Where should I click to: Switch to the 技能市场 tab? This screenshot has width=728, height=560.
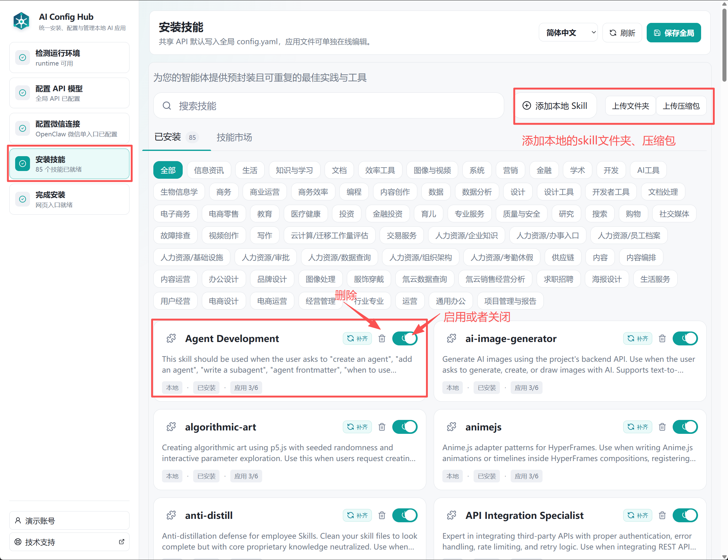(x=234, y=137)
